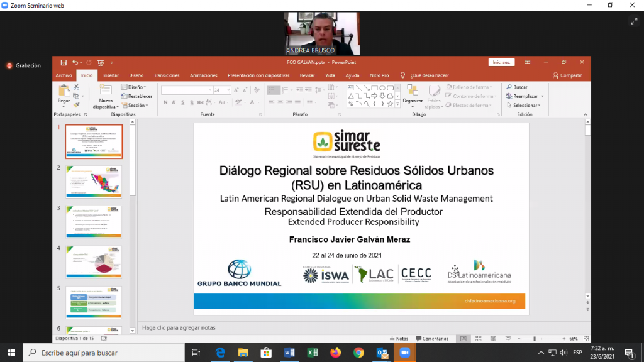Toggle the Notas pane in status bar
This screenshot has height=362, width=644.
[x=399, y=339]
